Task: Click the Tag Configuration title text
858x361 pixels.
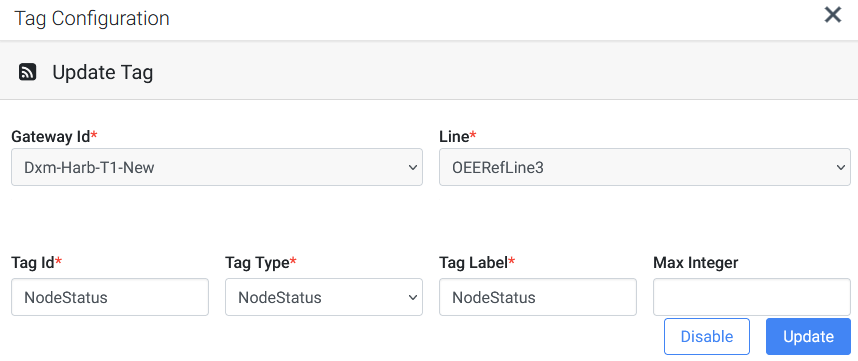Action: click(x=91, y=18)
